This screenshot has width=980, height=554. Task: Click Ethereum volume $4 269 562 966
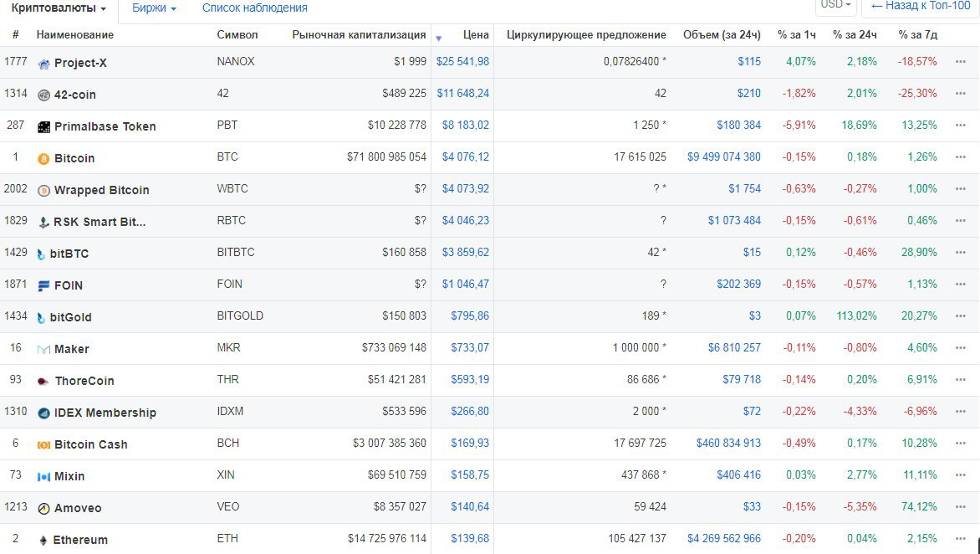coord(724,538)
